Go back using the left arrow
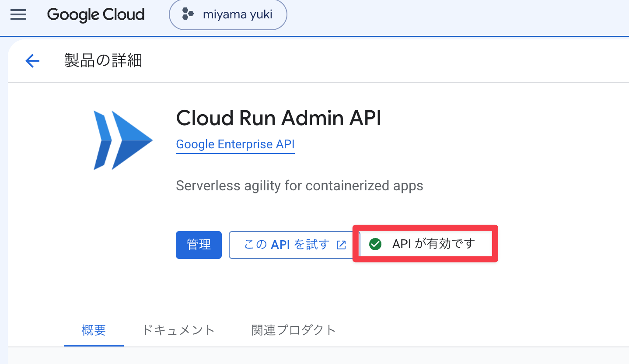The width and height of the screenshot is (629, 364). pyautogui.click(x=32, y=61)
